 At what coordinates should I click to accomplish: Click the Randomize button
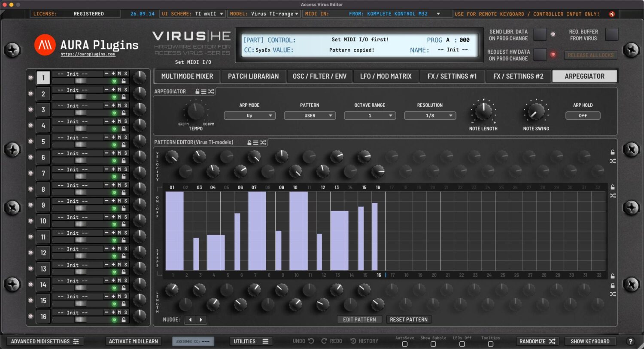(x=537, y=341)
